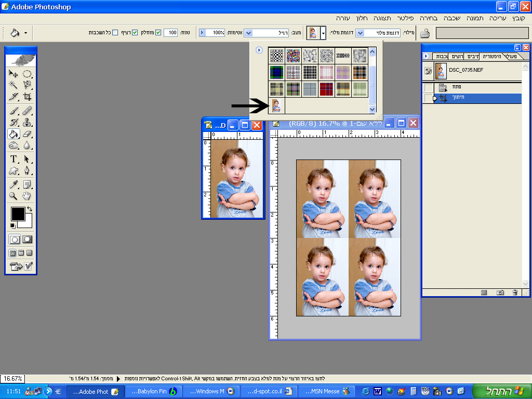Collapse the pattern picker dropdown arrow
Screen dimensions: 532x399
pyautogui.click(x=323, y=33)
